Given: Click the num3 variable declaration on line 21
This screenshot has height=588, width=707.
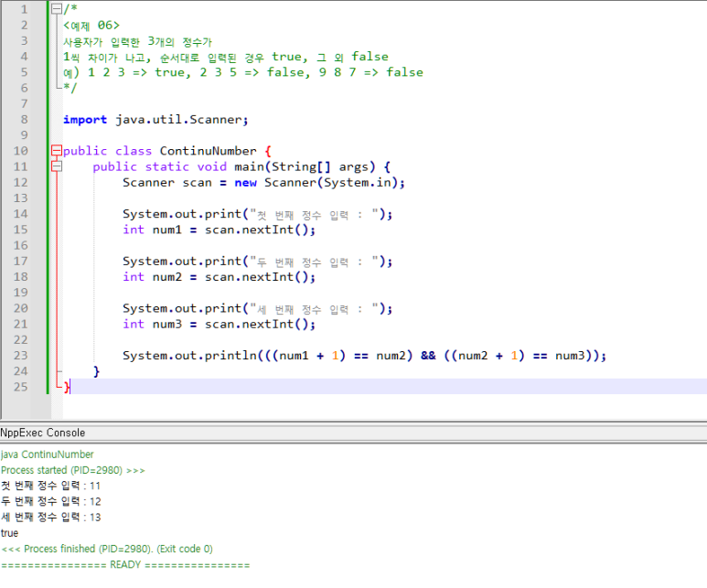Looking at the screenshot, I should (166, 325).
